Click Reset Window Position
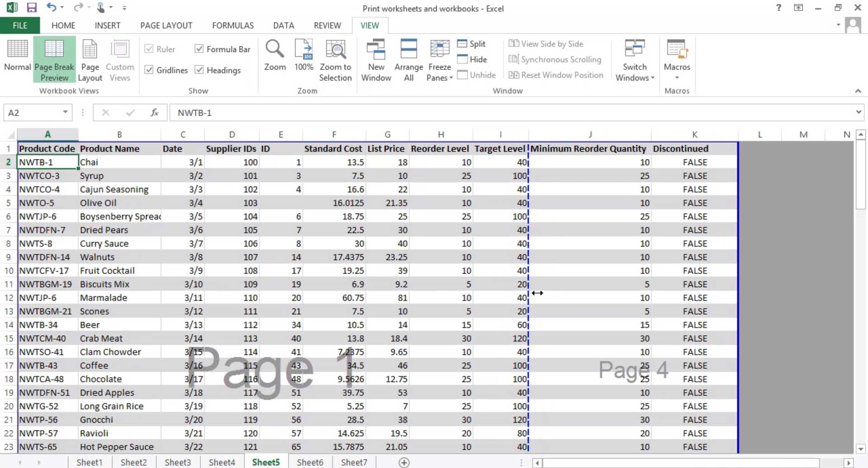The height and width of the screenshot is (468, 868). [556, 75]
